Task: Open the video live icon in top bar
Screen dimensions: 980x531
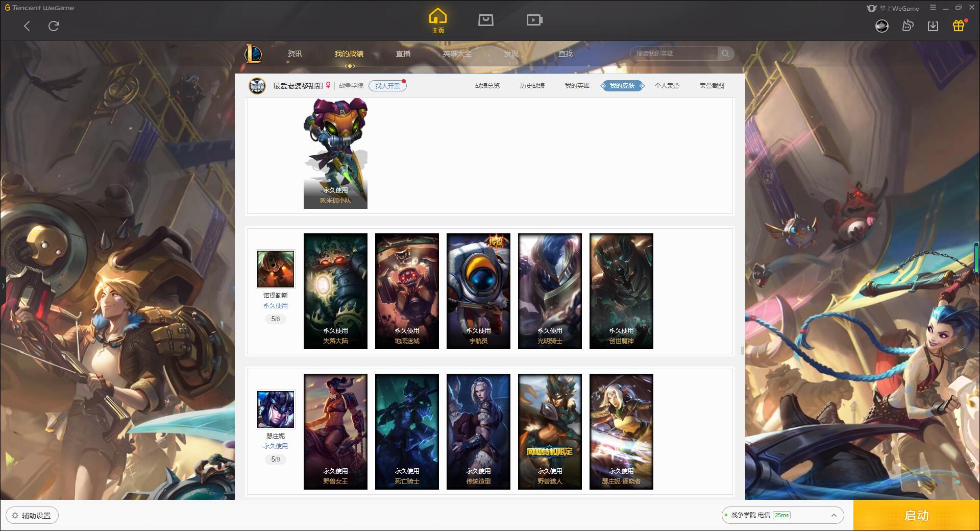Action: (x=534, y=20)
